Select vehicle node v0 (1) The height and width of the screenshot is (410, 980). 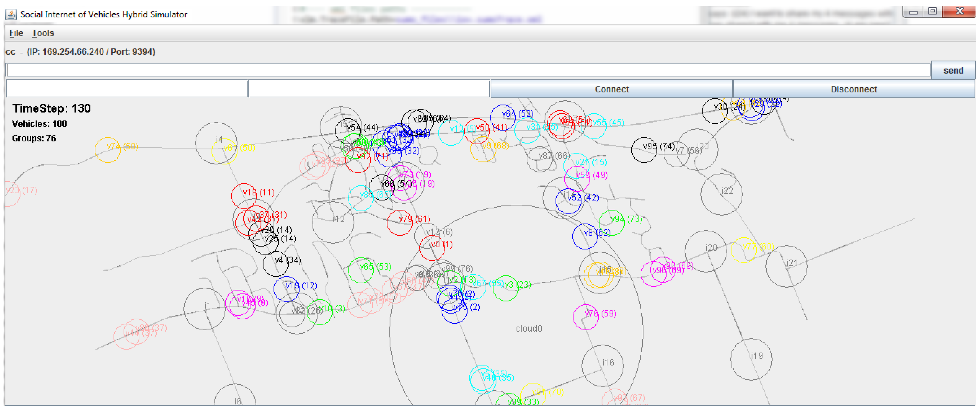tap(432, 248)
